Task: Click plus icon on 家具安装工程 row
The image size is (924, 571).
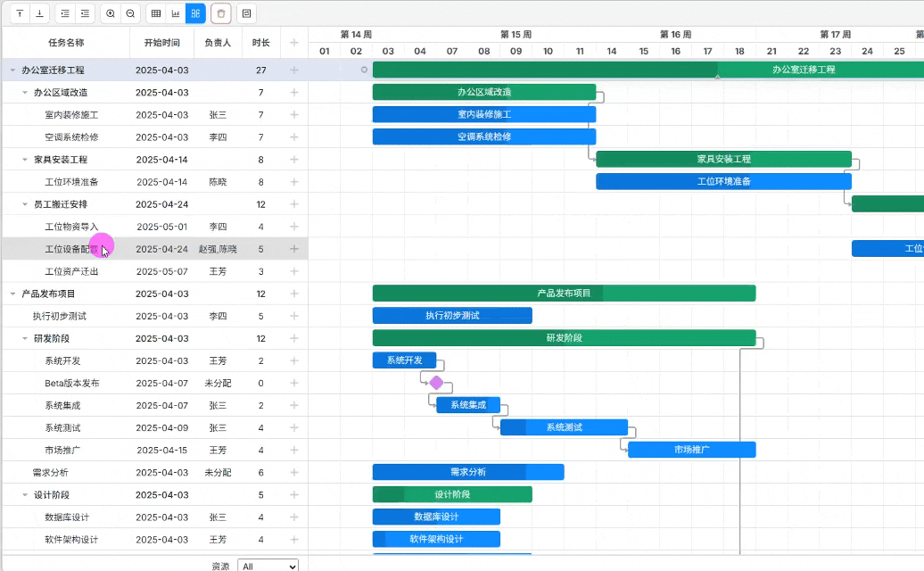Action: point(294,160)
